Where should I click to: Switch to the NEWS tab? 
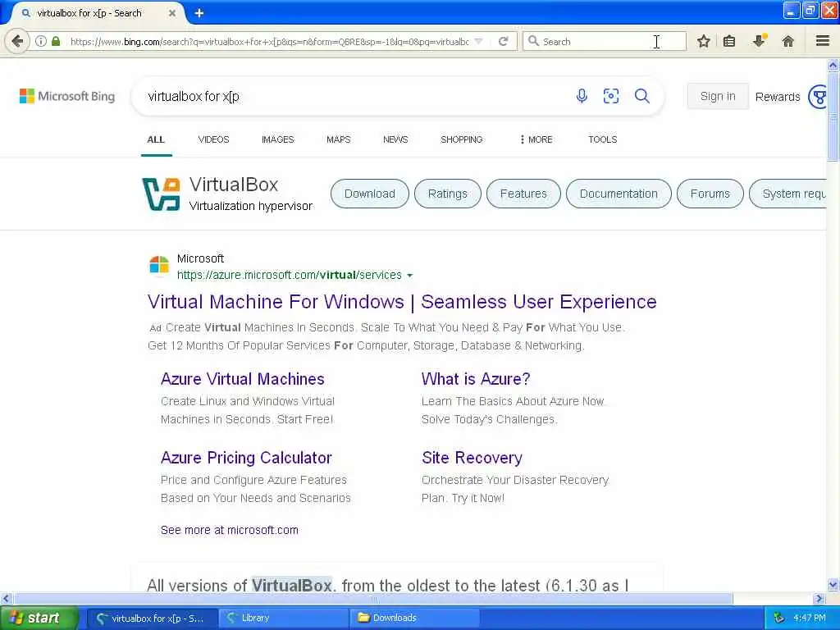click(x=395, y=139)
